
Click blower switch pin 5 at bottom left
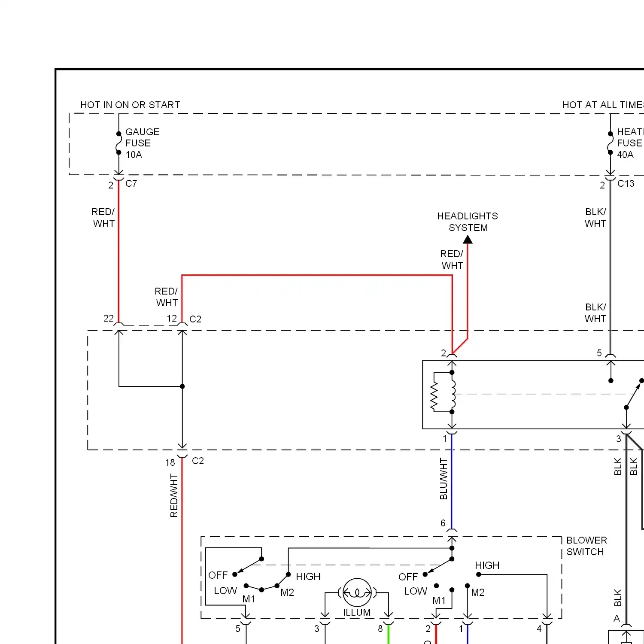[x=238, y=629]
